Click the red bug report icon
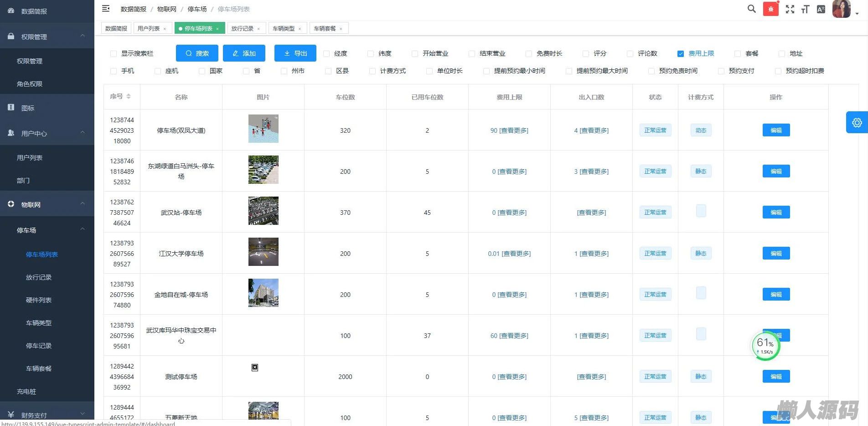Screen dimensions: 868x426 [771, 9]
